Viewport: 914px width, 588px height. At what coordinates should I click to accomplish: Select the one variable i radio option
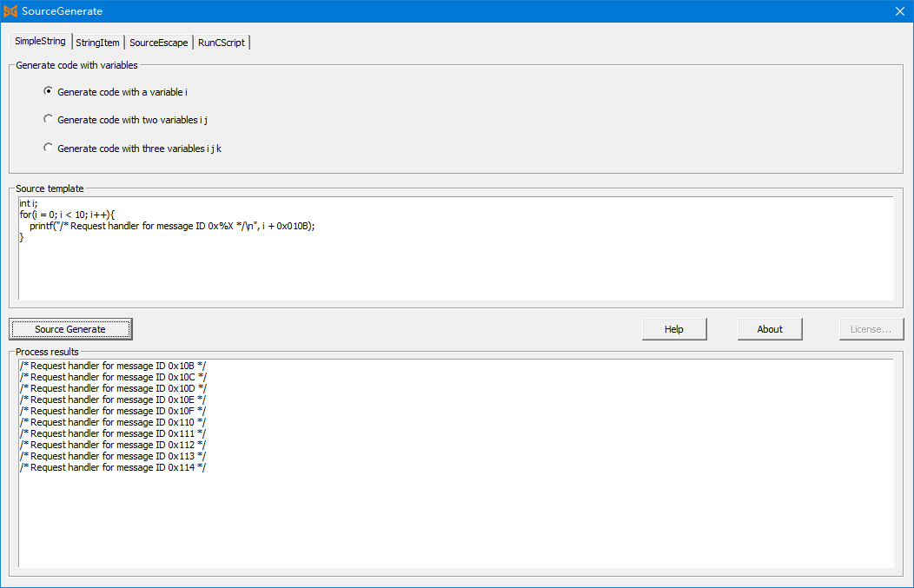click(49, 92)
